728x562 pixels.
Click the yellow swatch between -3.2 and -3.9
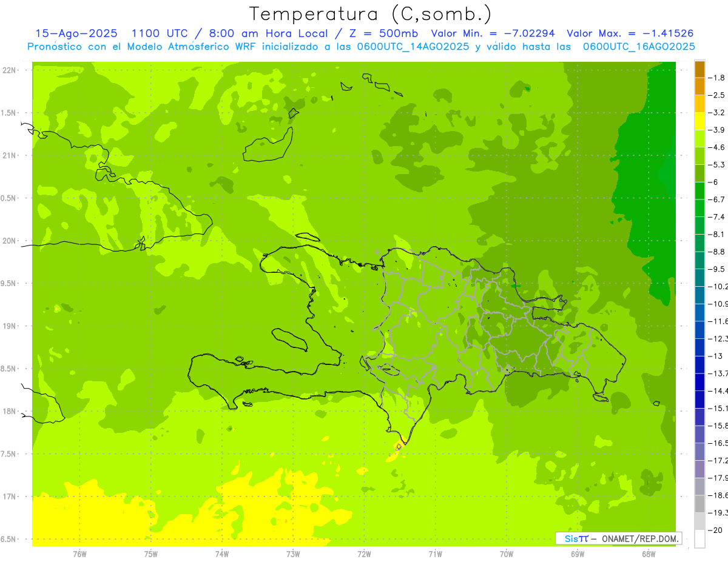point(699,121)
